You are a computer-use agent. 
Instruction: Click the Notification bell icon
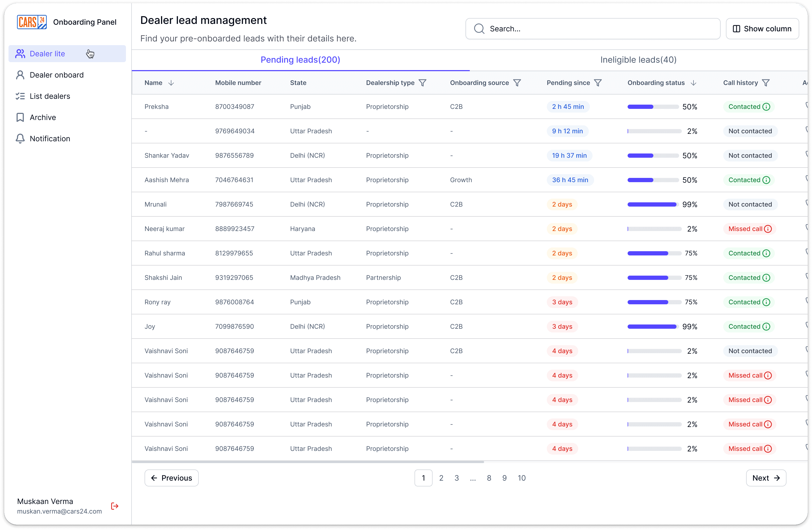[20, 138]
